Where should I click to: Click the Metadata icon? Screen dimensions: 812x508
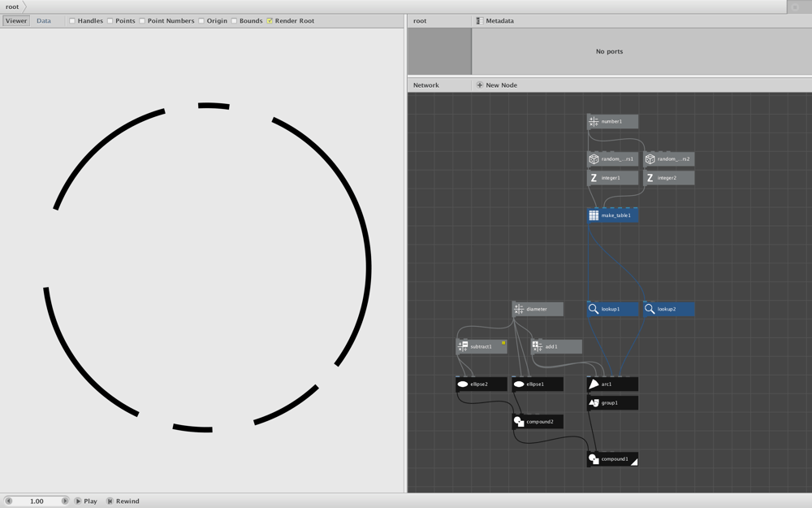479,21
